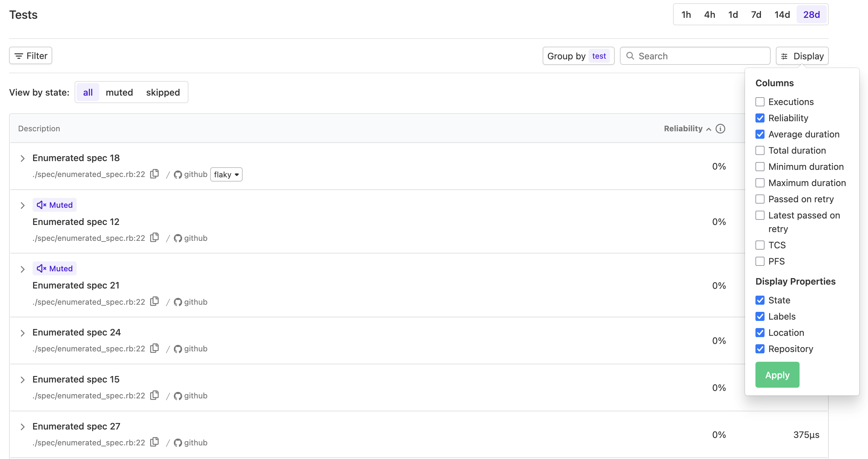The image size is (868, 459).
Task: Click the GitHub icon for Enumerated spec 27
Action: tap(178, 442)
